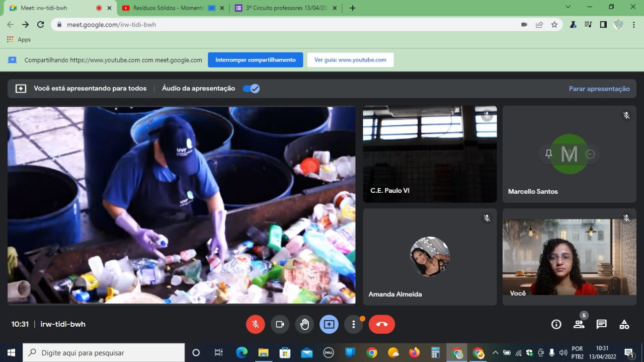This screenshot has width=644, height=362.
Task: Open the meeting details info icon
Action: coord(556,324)
